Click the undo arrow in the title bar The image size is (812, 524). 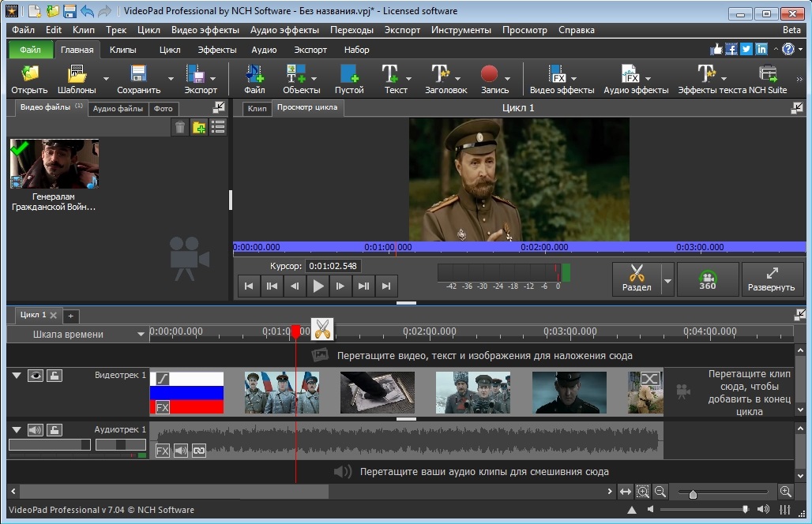click(x=87, y=11)
